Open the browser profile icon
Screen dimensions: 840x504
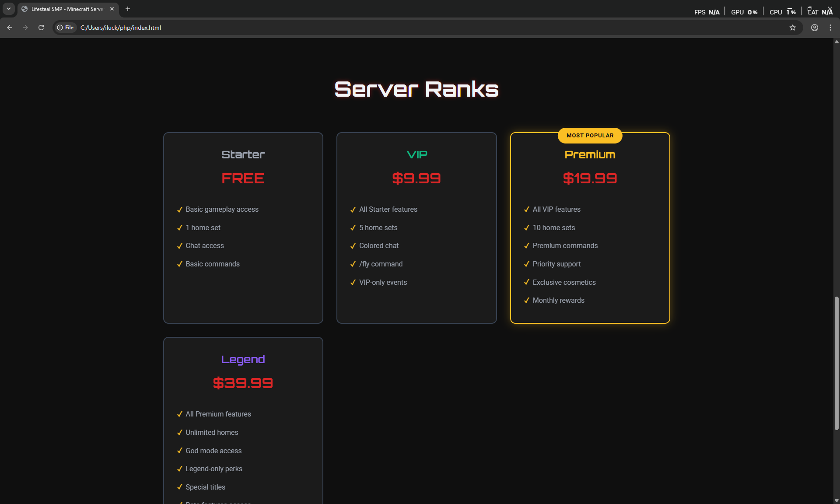tap(814, 28)
